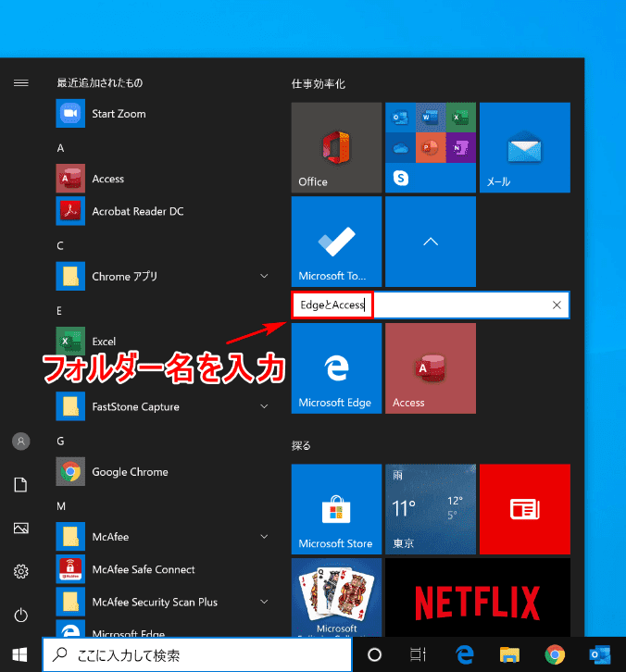The width and height of the screenshot is (626, 672).
Task: Expand the McAfee folder
Action: [x=265, y=537]
